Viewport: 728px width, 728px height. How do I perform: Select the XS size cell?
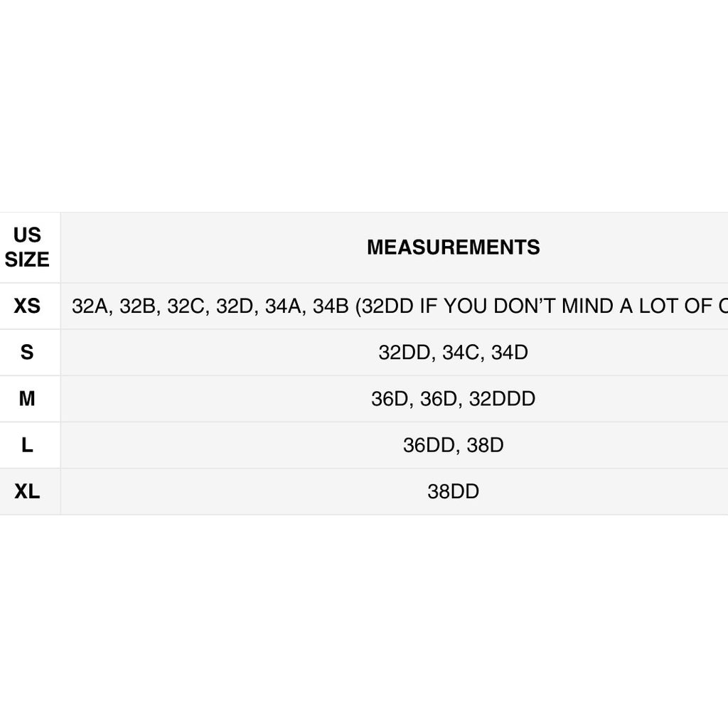[x=27, y=306]
